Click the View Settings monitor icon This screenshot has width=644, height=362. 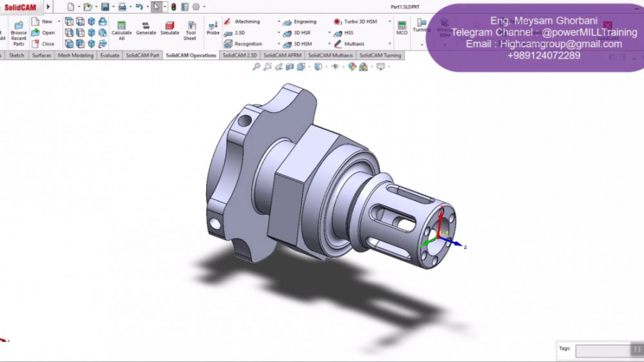[x=381, y=67]
